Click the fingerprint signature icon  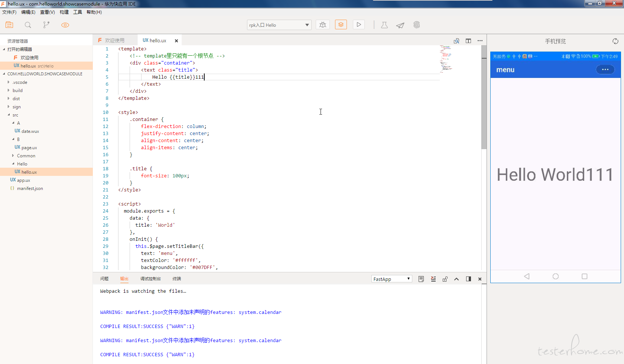pyautogui.click(x=416, y=25)
